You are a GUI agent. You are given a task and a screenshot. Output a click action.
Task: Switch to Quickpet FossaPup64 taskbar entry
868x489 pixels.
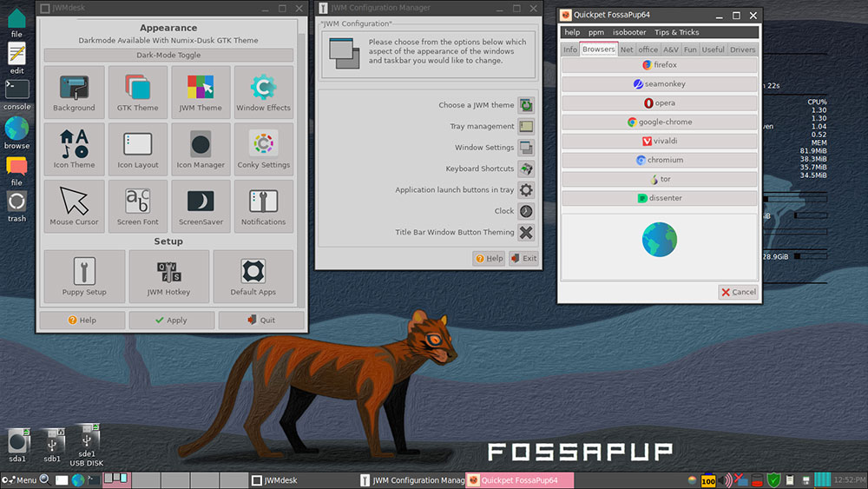(x=520, y=480)
